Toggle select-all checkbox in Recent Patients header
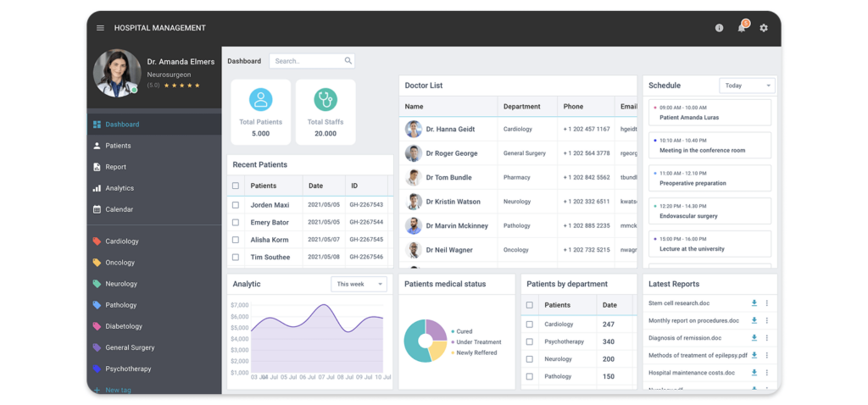868x405 pixels. (x=236, y=186)
